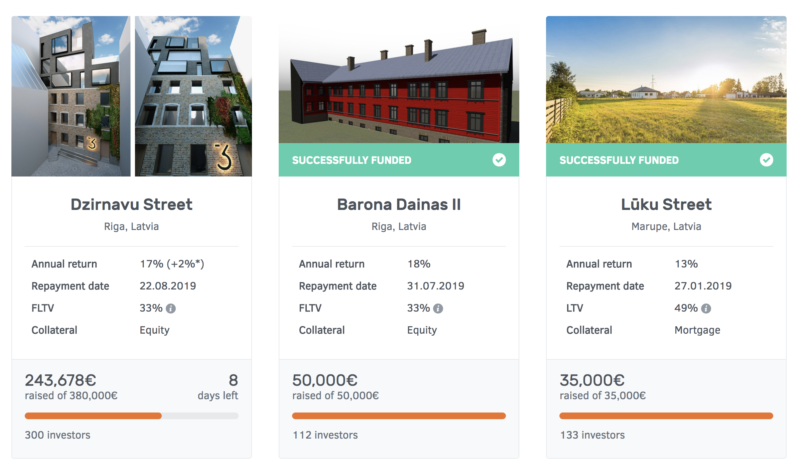Image resolution: width=800 pixels, height=466 pixels.
Task: Open the Barona Dainas II project title
Action: [x=399, y=204]
